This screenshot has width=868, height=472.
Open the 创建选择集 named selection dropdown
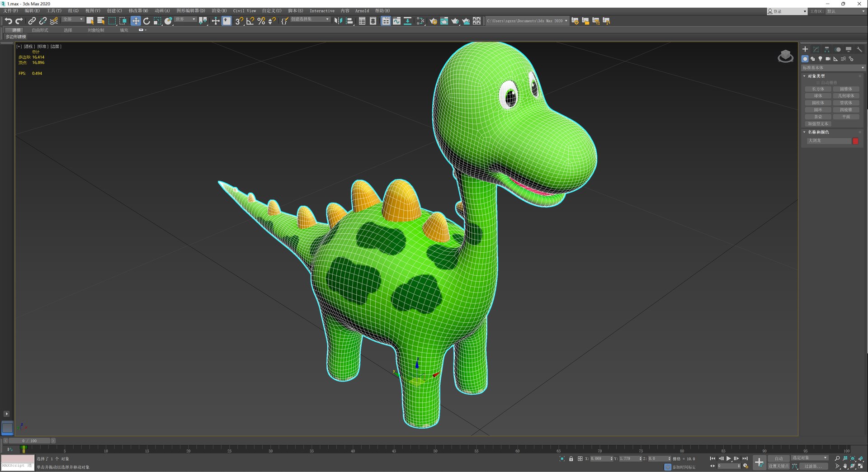[310, 19]
